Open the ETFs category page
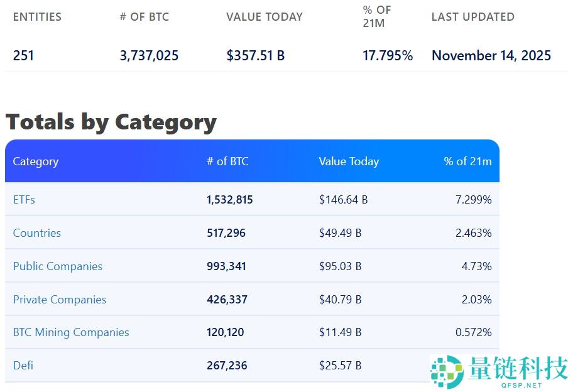This screenshot has width=568, height=392. pyautogui.click(x=23, y=199)
